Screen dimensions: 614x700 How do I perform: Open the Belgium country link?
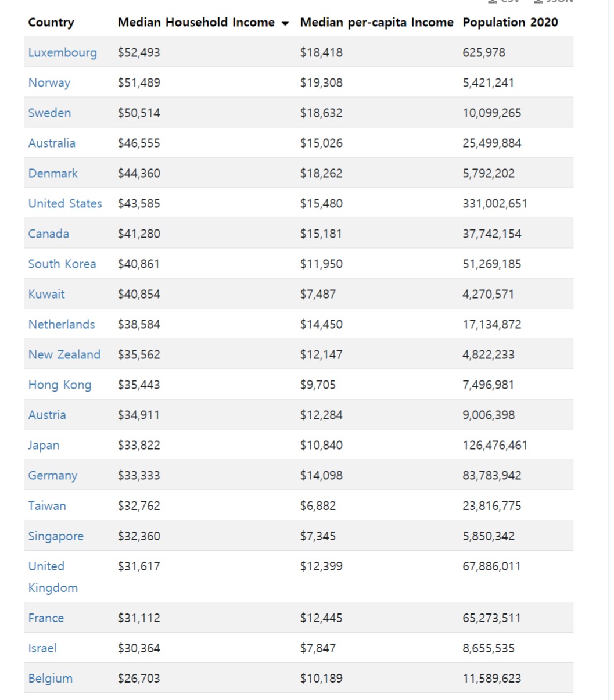coord(51,679)
